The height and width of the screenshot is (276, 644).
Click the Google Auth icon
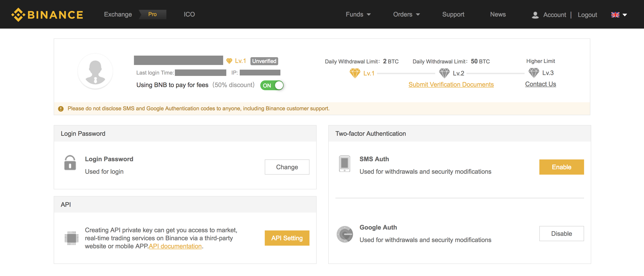tap(345, 233)
